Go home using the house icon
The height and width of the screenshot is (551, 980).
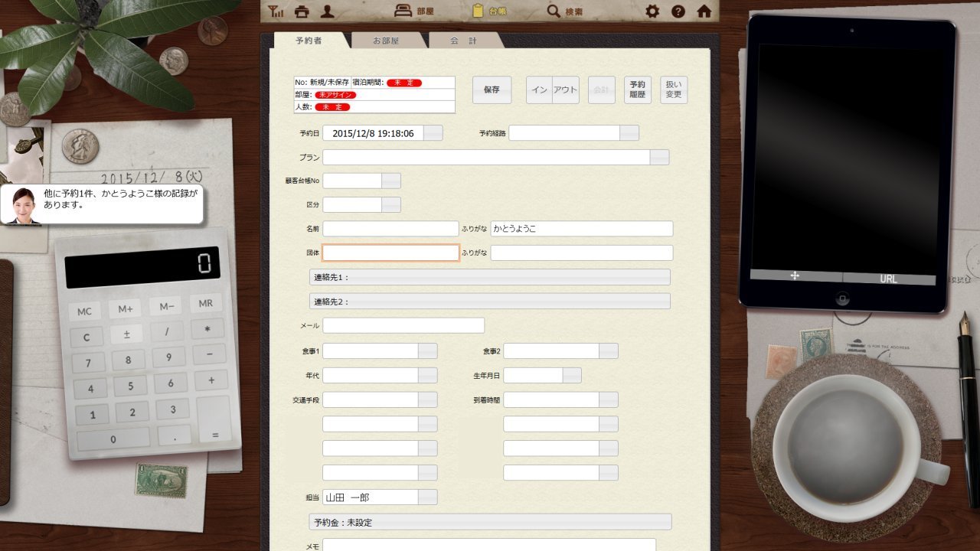click(704, 11)
